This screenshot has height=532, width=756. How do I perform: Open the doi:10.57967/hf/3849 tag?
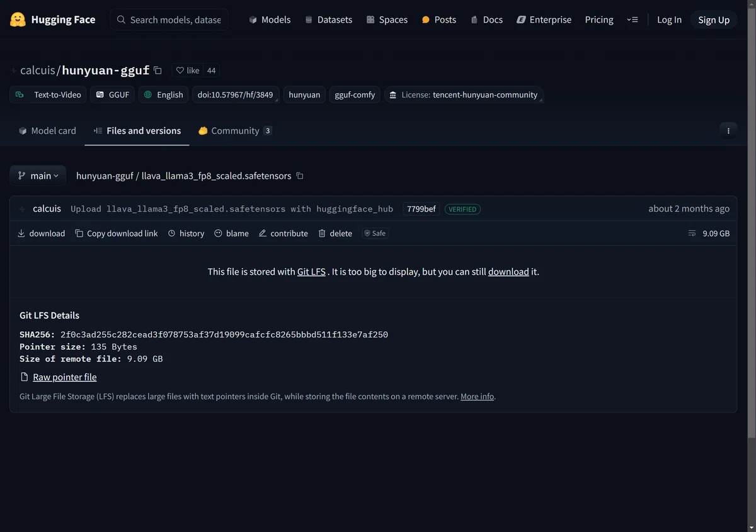click(x=235, y=94)
